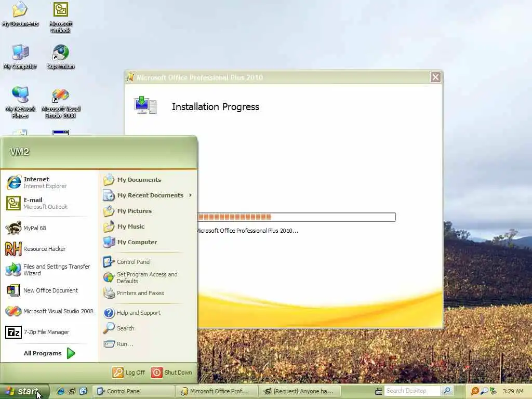Image resolution: width=532 pixels, height=399 pixels.
Task: Open Microsoft Outlook desktop icon
Action: click(60, 18)
